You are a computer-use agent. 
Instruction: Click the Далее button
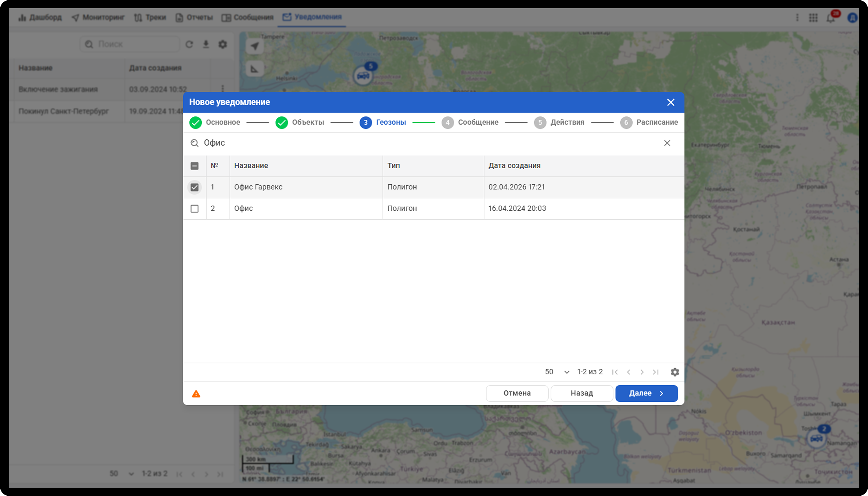tap(647, 393)
